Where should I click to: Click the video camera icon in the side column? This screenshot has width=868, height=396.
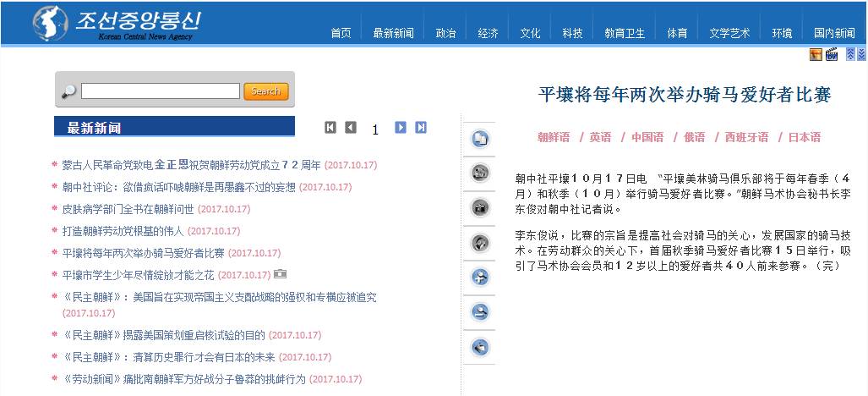point(480,173)
